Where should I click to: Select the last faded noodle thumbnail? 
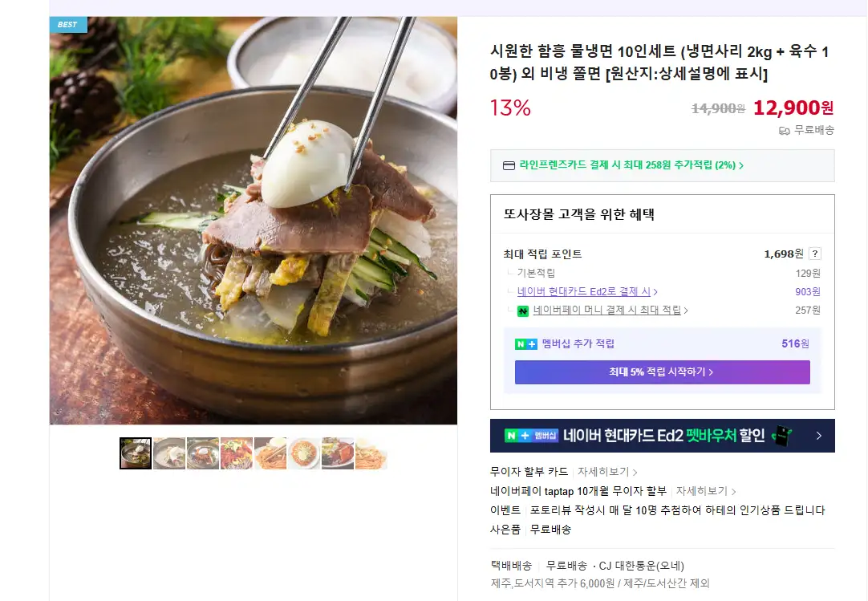click(x=371, y=453)
